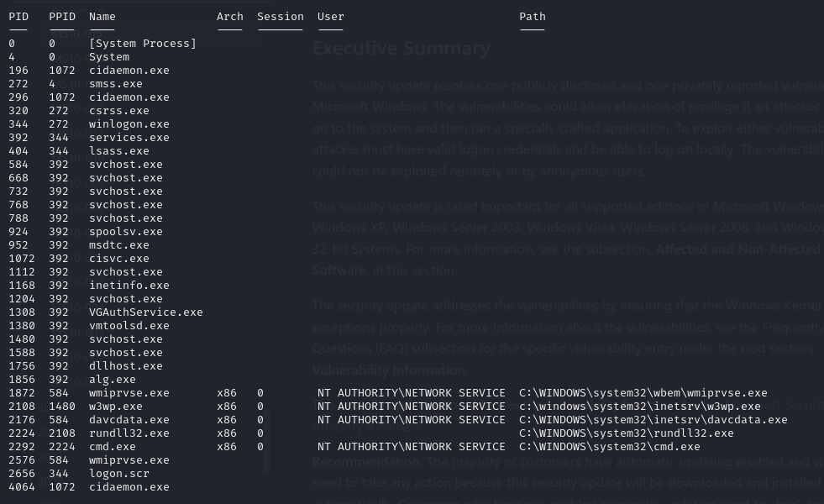Click the davcdata.exe process entry
Viewport: 824px width, 504px height.
[x=129, y=420]
